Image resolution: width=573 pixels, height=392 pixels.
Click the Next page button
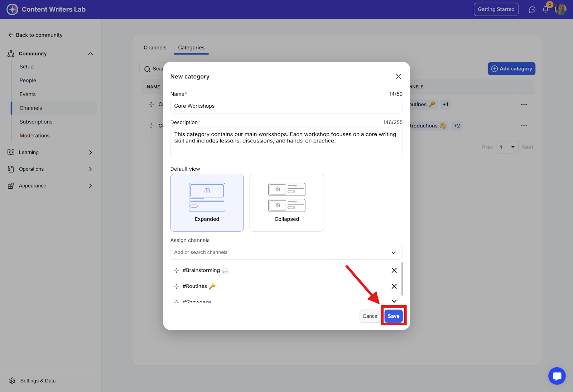[528, 147]
